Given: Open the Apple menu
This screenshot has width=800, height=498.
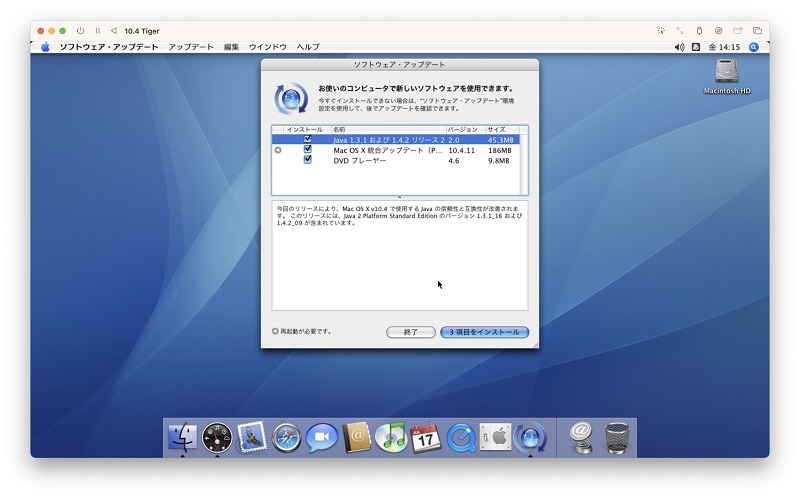Looking at the screenshot, I should coord(45,47).
